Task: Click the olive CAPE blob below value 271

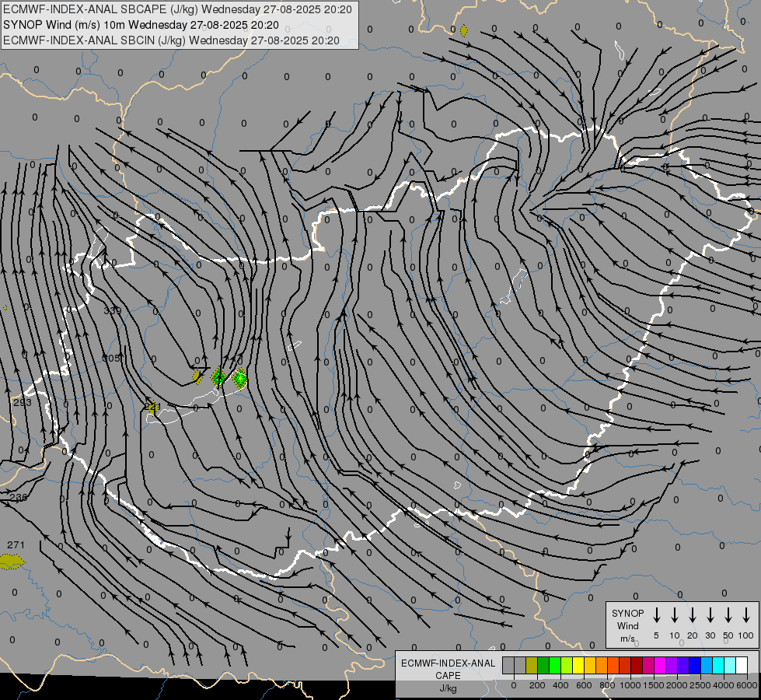Action: pyautogui.click(x=11, y=562)
